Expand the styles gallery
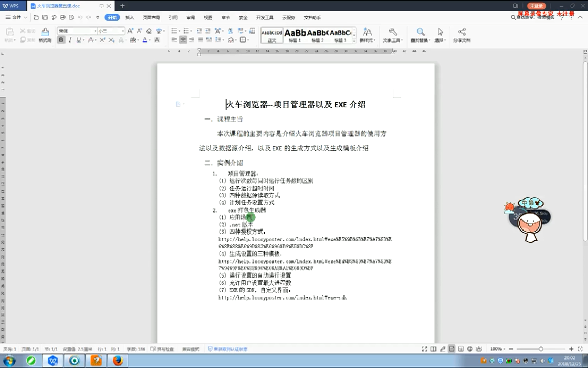 (x=354, y=41)
